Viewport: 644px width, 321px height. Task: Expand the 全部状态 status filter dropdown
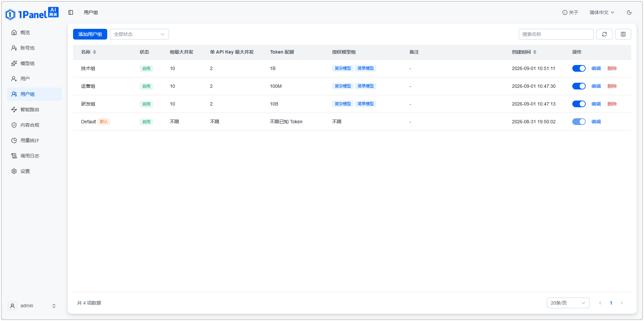139,34
